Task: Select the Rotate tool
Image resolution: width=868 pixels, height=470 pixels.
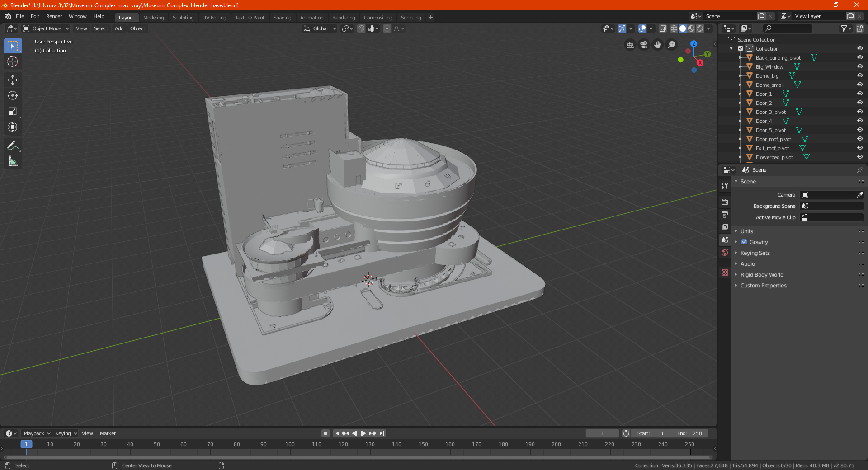Action: pos(13,96)
